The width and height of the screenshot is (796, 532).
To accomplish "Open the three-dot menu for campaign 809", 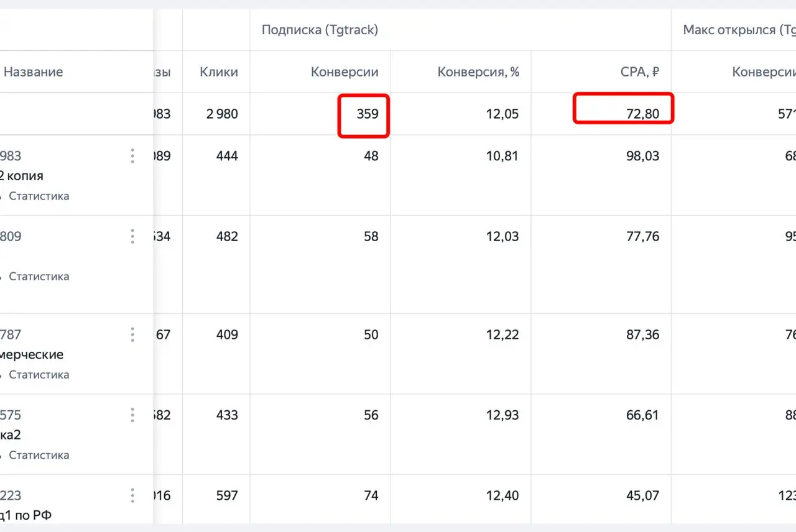I will (132, 236).
